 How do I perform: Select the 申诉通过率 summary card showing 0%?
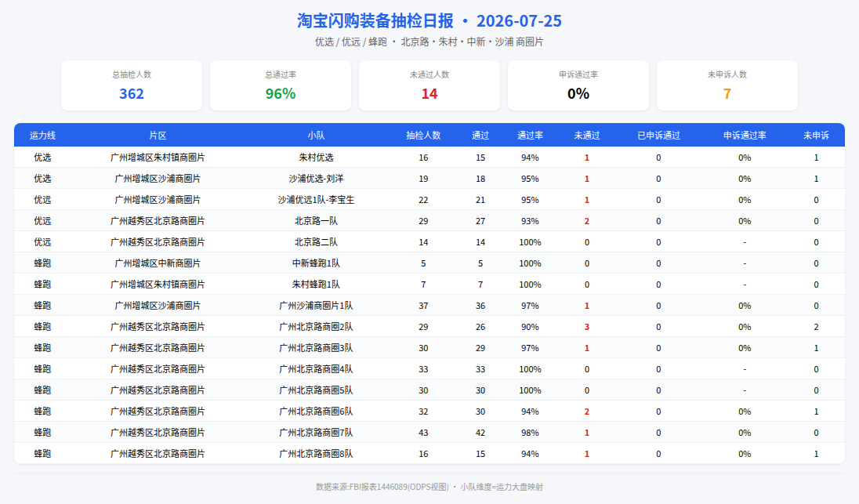(578, 85)
